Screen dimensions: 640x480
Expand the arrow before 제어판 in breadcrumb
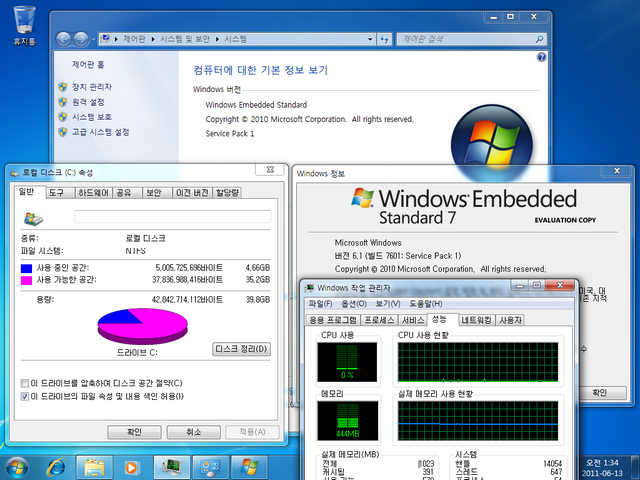pos(116,39)
